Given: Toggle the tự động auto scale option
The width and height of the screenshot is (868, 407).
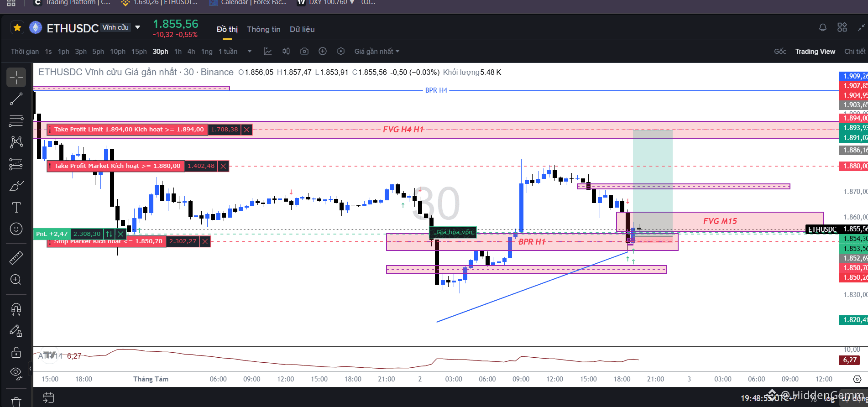Looking at the screenshot, I should point(854,399).
